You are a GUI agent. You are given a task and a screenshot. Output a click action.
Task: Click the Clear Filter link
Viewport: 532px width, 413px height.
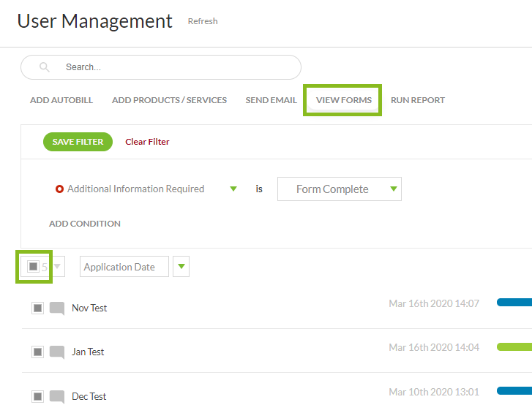pyautogui.click(x=147, y=142)
